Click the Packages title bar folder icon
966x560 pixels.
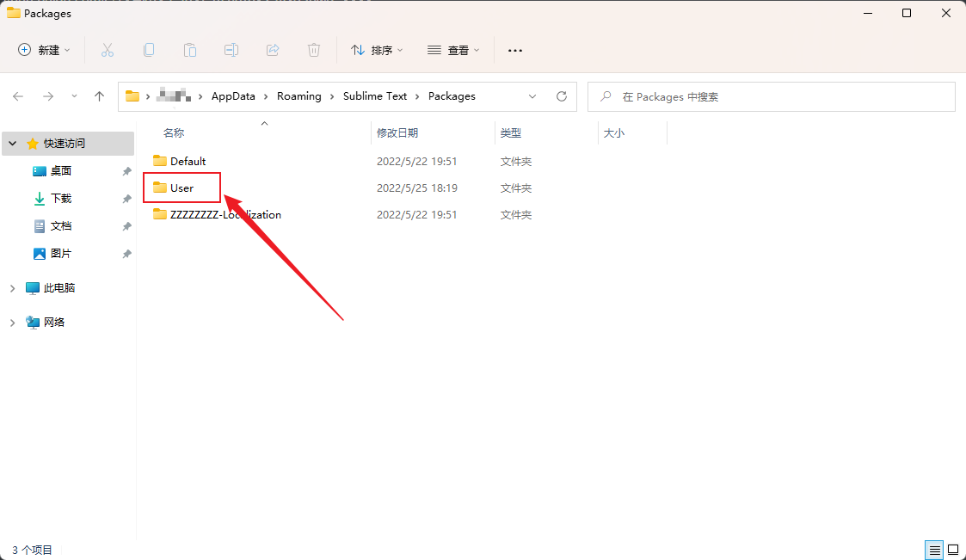(14, 13)
